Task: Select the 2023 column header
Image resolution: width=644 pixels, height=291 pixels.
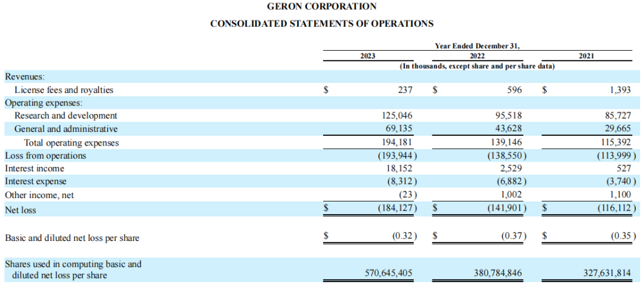Action: tap(367, 56)
